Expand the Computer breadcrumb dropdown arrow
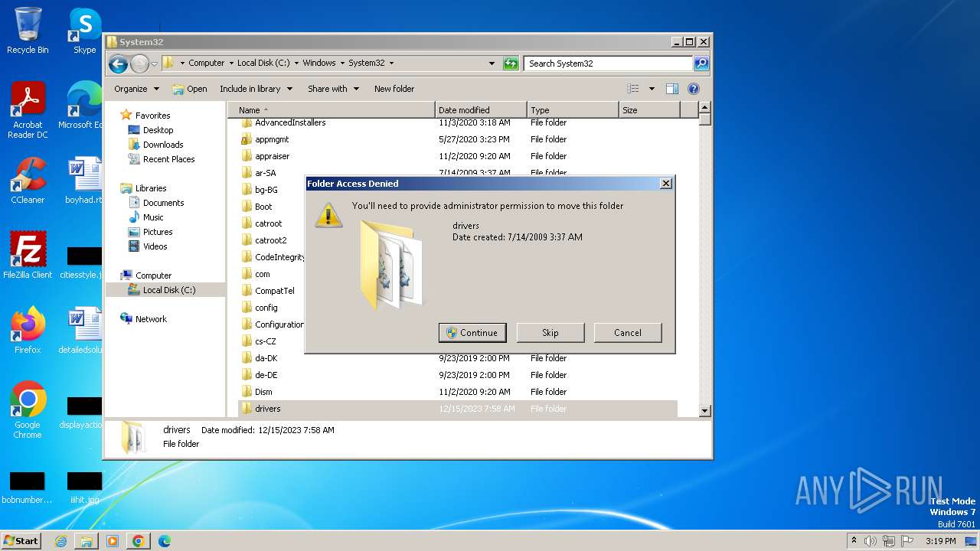 click(x=231, y=64)
